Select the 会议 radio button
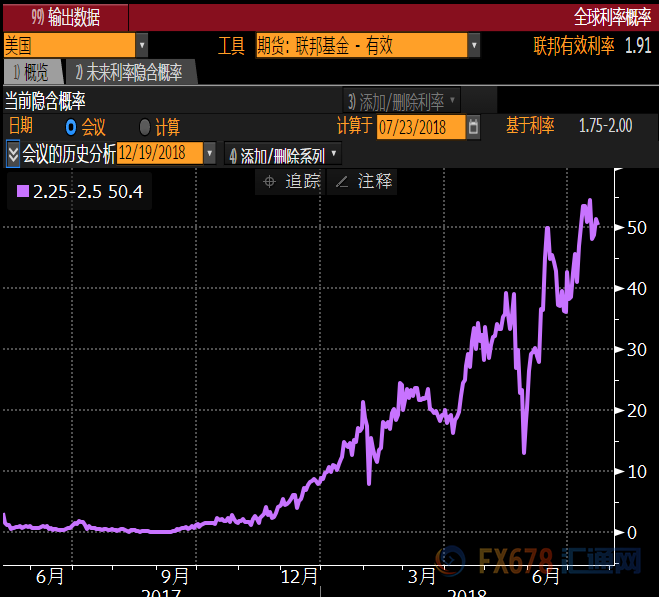The width and height of the screenshot is (659, 597). coord(71,127)
